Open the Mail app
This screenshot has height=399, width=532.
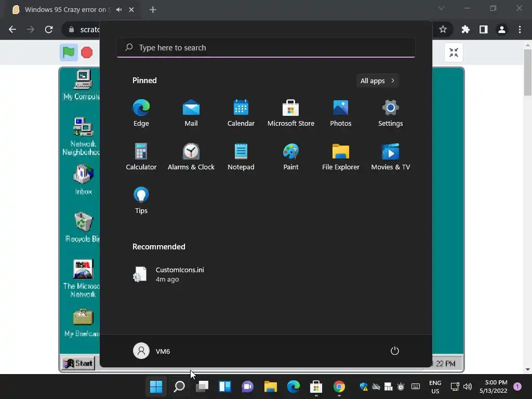click(191, 113)
